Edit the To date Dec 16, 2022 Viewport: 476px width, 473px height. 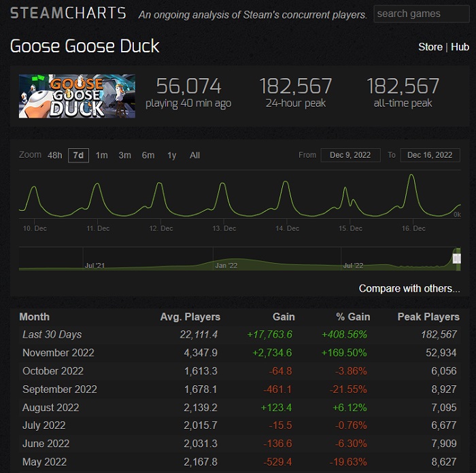[x=430, y=155]
